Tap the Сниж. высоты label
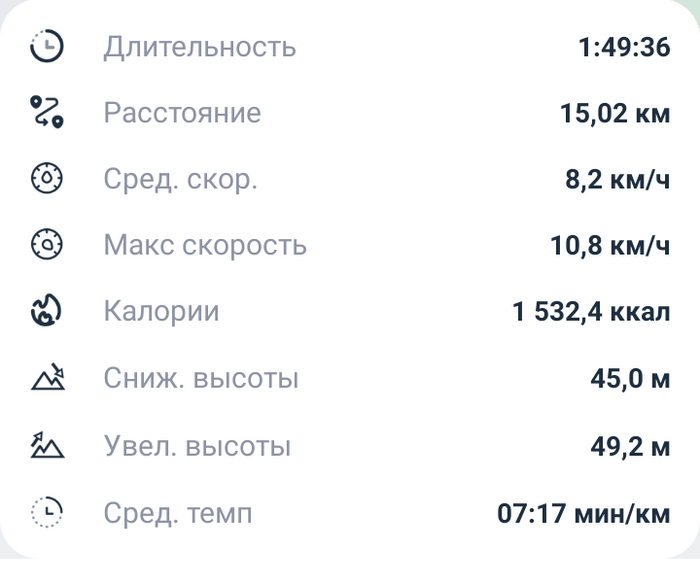This screenshot has width=700, height=583. pyautogui.click(x=201, y=379)
